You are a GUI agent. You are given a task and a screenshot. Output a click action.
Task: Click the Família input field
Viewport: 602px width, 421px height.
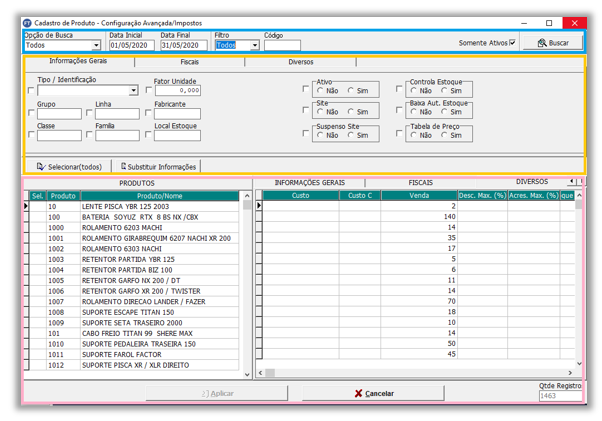coord(117,135)
